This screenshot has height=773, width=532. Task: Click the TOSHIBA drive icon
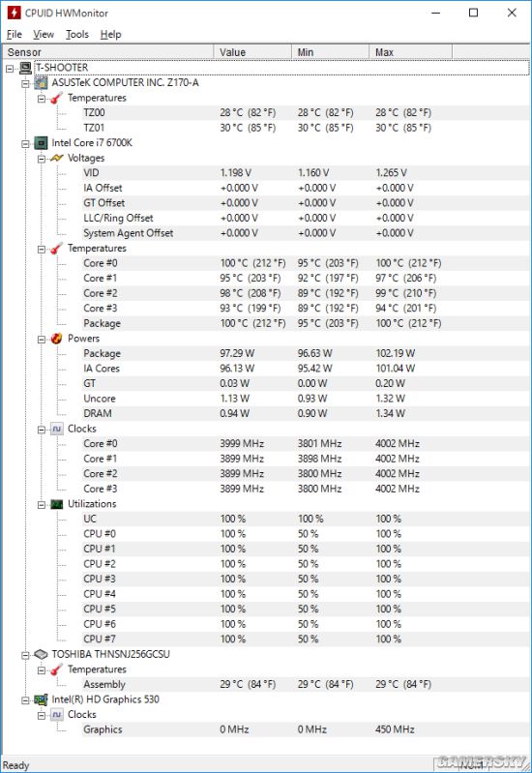click(x=41, y=654)
